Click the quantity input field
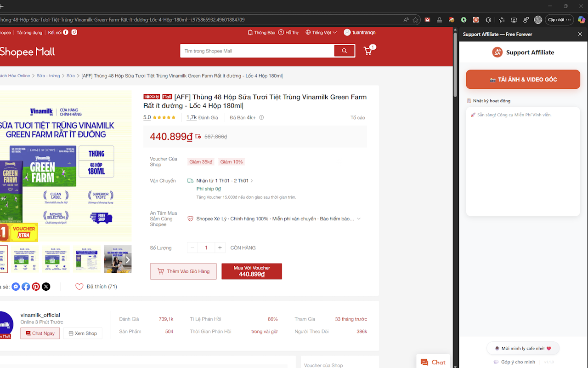Screen dimensions: 588x368 coord(206,248)
